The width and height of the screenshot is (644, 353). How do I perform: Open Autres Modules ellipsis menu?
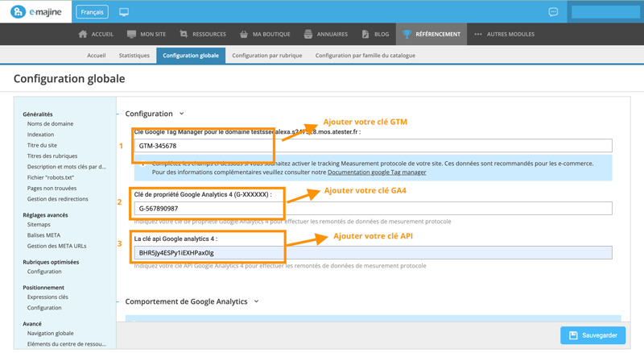pyautogui.click(x=505, y=34)
